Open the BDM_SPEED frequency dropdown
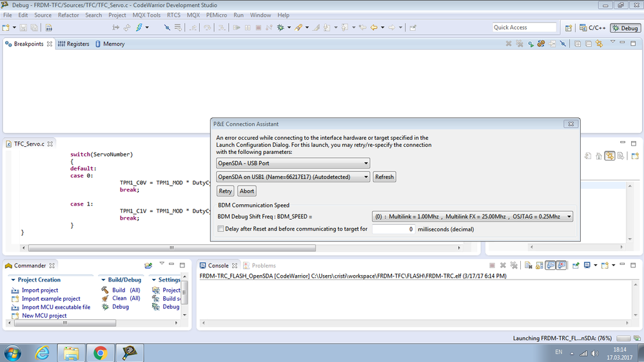The width and height of the screenshot is (644, 362). (473, 216)
